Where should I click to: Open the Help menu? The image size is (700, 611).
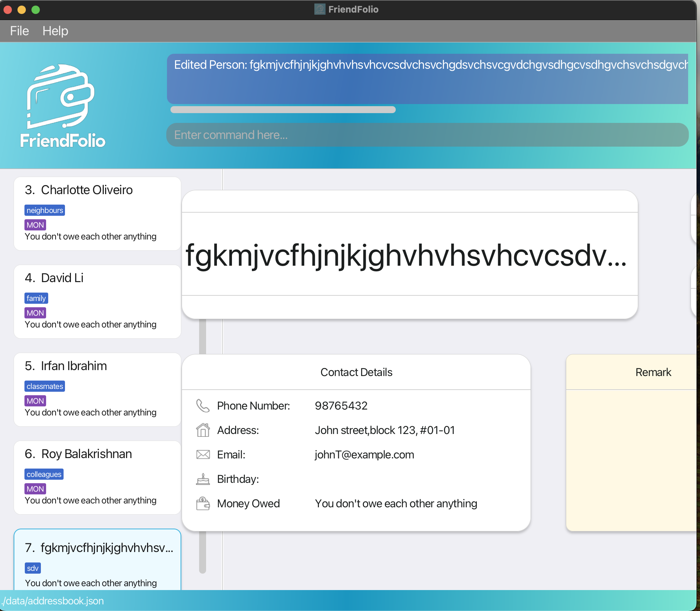pos(55,31)
